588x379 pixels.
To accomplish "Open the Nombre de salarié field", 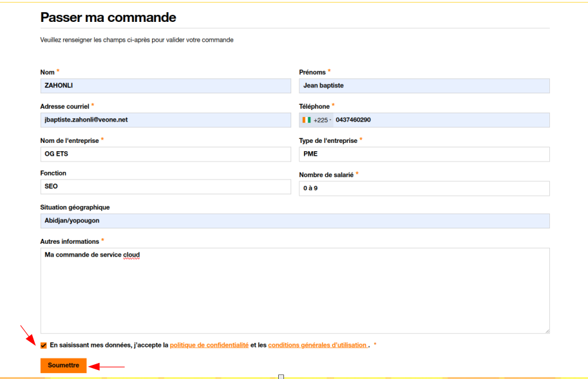I will pos(424,188).
